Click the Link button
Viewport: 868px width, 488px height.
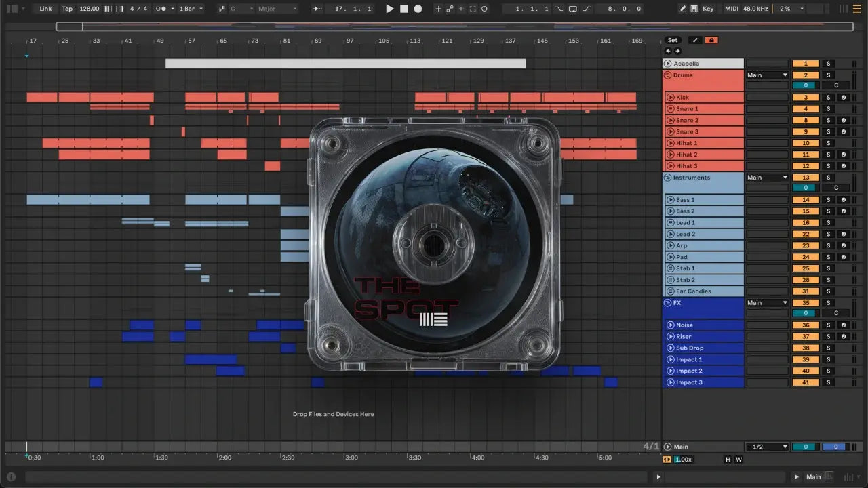(x=45, y=9)
